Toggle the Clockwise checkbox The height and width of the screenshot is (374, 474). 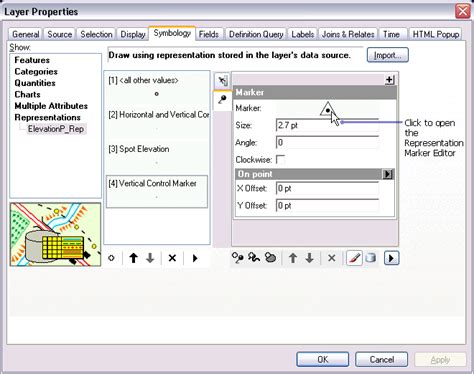(281, 160)
